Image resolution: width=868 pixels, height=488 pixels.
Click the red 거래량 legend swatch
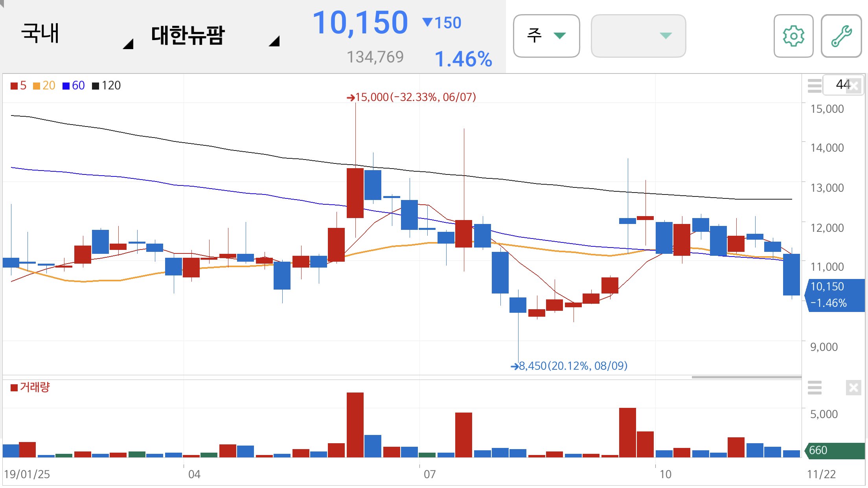click(x=14, y=388)
